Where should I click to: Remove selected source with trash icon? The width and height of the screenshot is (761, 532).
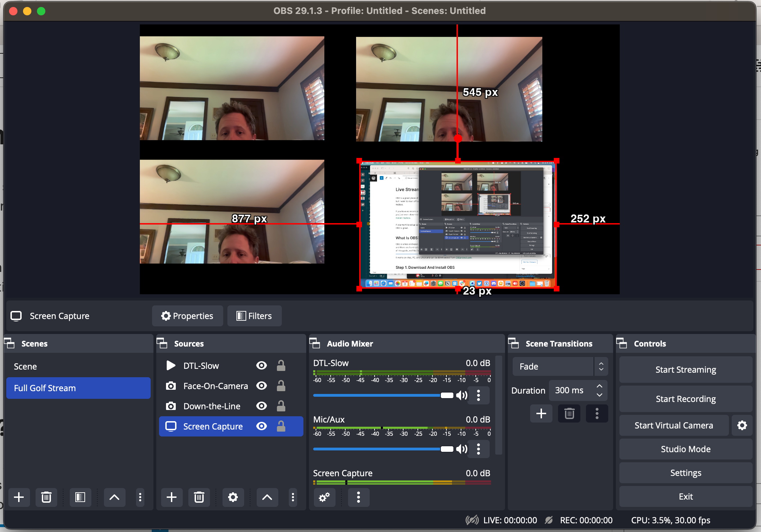[199, 497]
